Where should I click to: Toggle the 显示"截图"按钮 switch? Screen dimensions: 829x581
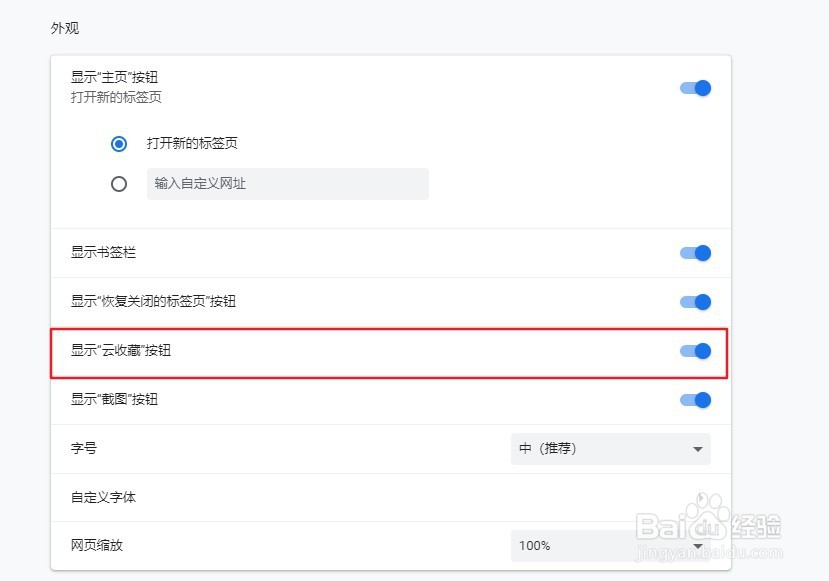click(695, 400)
